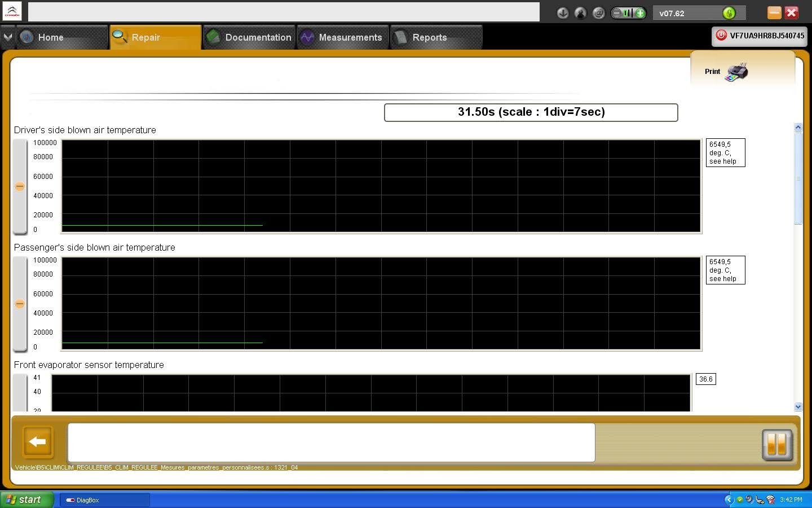Click the Citroën logo icon
The height and width of the screenshot is (508, 812).
pos(12,11)
